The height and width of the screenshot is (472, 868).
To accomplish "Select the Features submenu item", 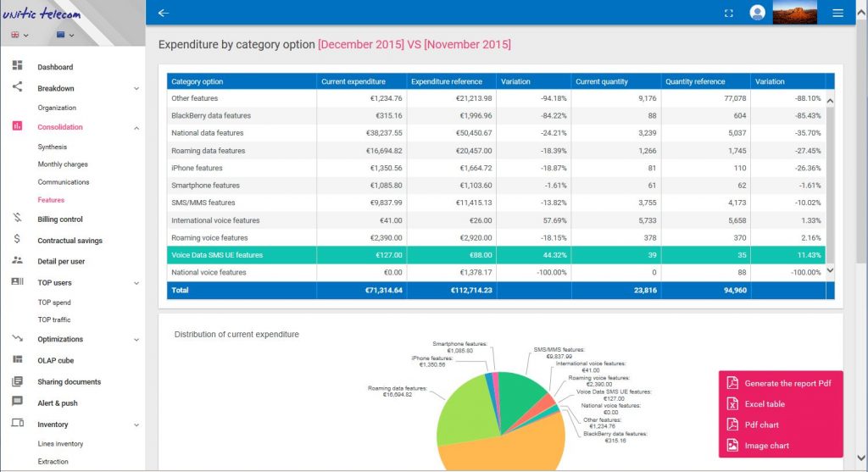I will [x=51, y=200].
